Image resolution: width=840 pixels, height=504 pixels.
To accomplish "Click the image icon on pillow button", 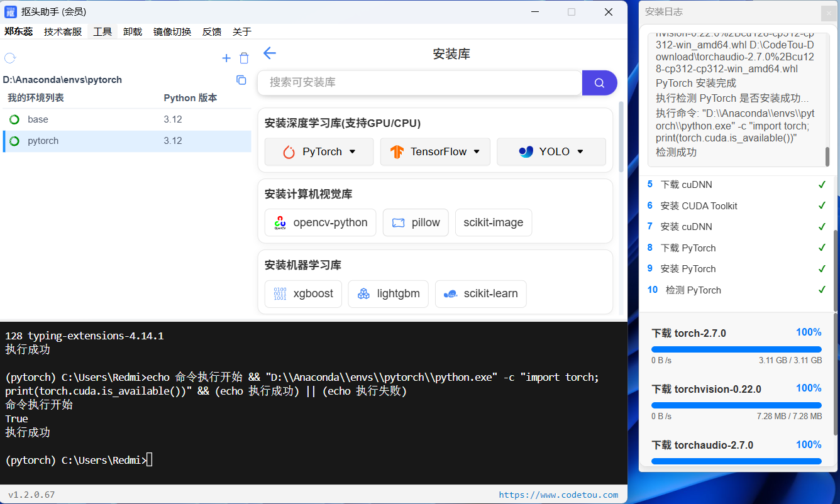I will [397, 222].
